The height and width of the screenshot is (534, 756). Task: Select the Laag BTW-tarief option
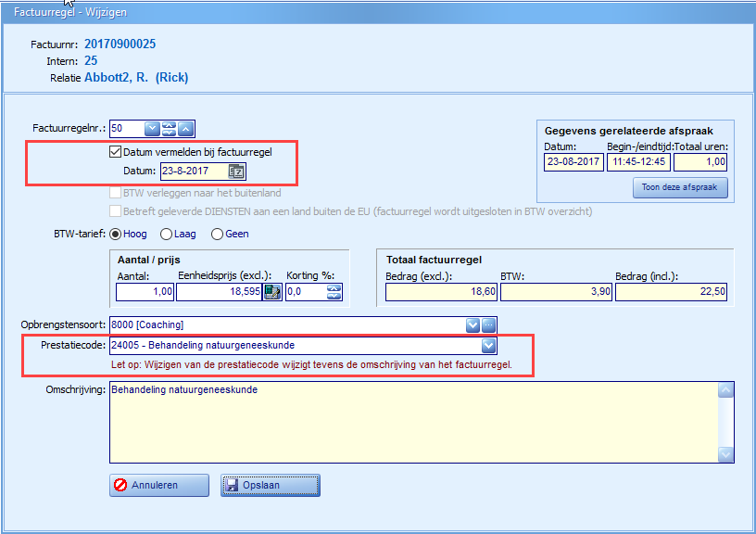click(x=167, y=234)
